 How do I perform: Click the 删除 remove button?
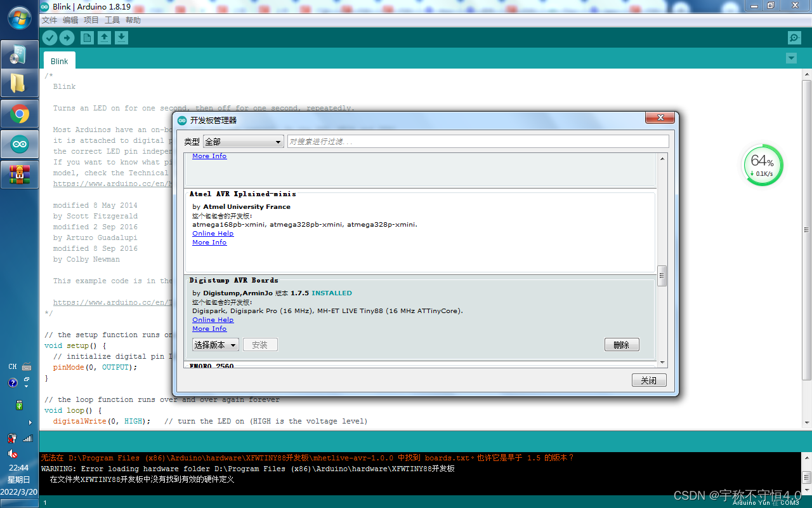[x=622, y=345]
